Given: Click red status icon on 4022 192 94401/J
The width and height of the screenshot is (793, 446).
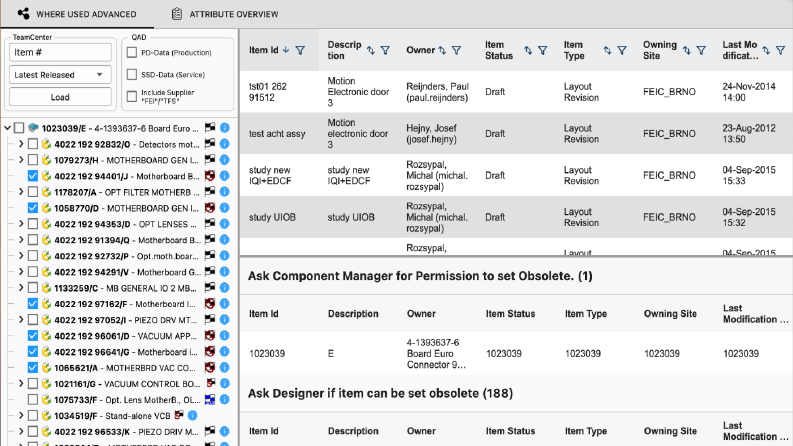Looking at the screenshot, I should [210, 176].
